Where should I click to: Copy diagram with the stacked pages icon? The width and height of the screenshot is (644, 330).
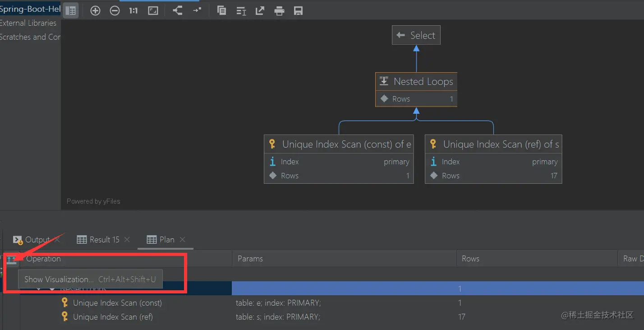tap(221, 11)
